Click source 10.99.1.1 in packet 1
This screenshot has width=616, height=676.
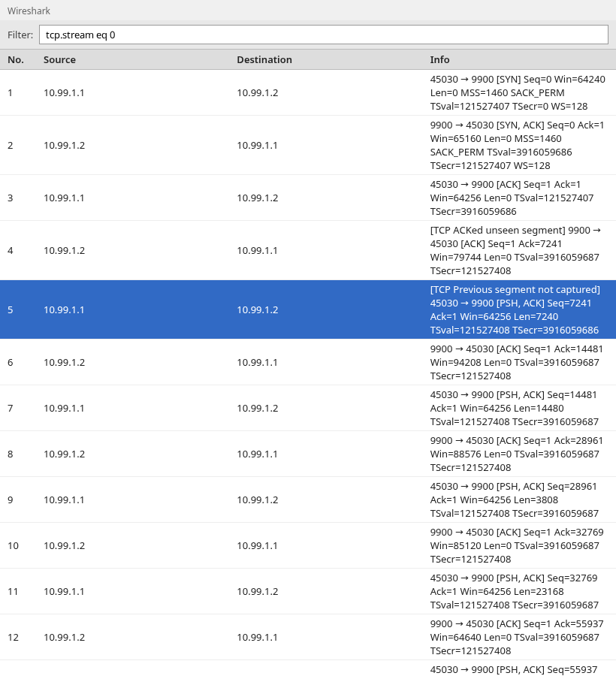point(64,92)
